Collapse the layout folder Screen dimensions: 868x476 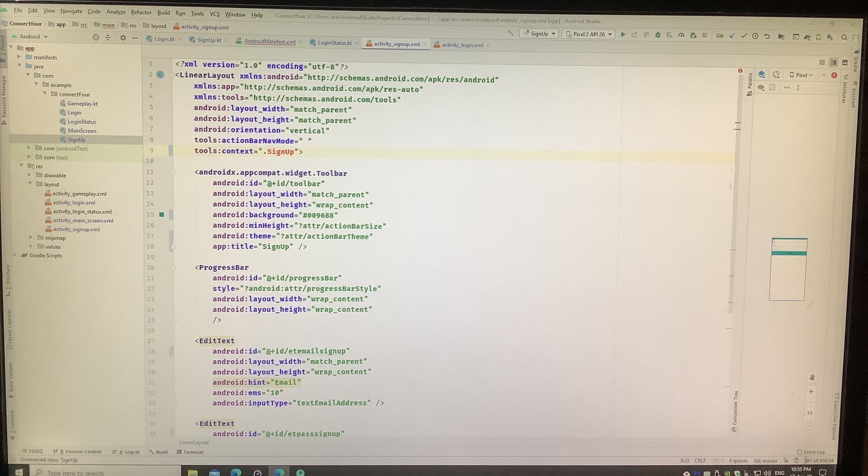[x=29, y=184]
